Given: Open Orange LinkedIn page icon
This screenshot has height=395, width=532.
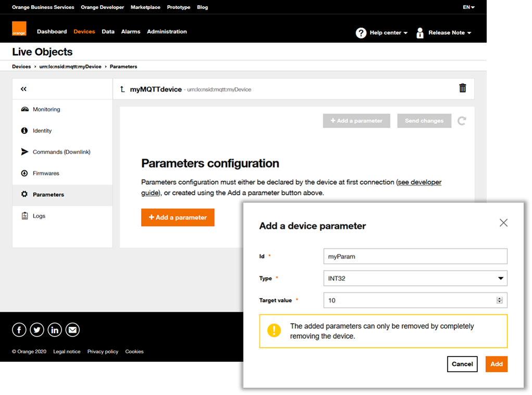Looking at the screenshot, I should coord(55,330).
